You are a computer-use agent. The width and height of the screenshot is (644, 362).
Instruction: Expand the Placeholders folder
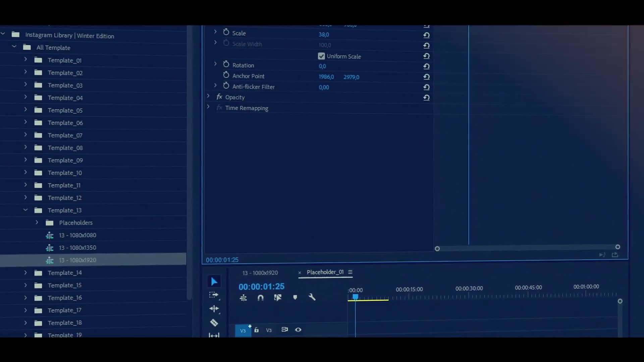click(x=37, y=222)
